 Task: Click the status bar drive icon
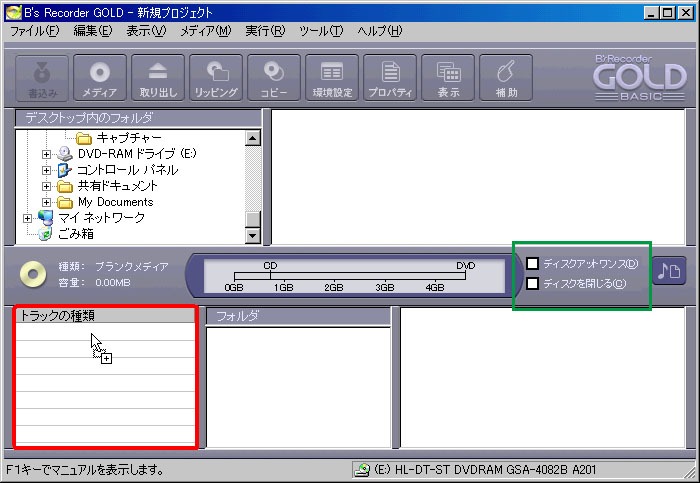362,470
